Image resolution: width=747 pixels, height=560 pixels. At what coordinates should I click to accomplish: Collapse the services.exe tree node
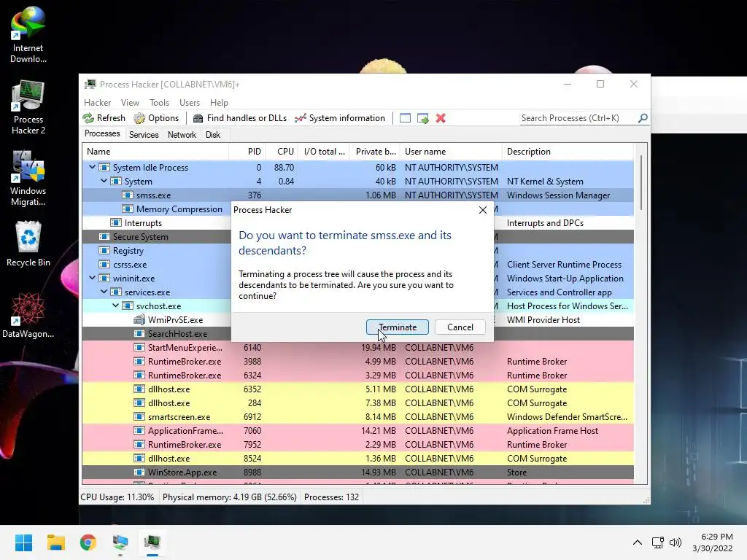(x=104, y=292)
